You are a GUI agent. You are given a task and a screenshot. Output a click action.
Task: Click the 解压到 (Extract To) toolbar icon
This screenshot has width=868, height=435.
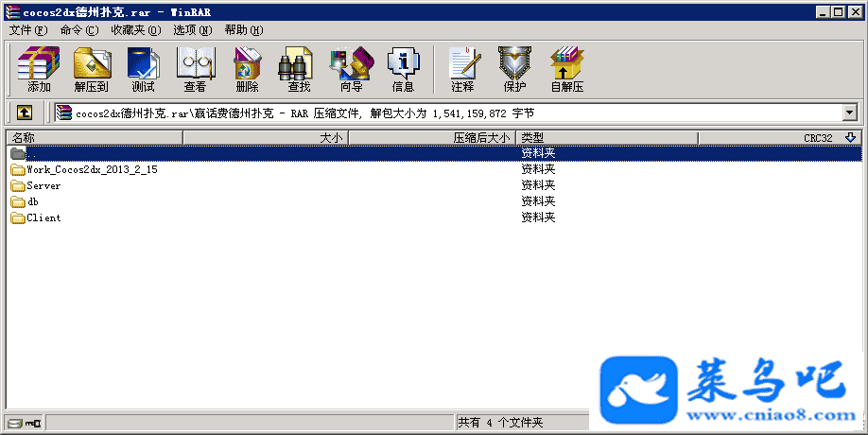click(92, 69)
